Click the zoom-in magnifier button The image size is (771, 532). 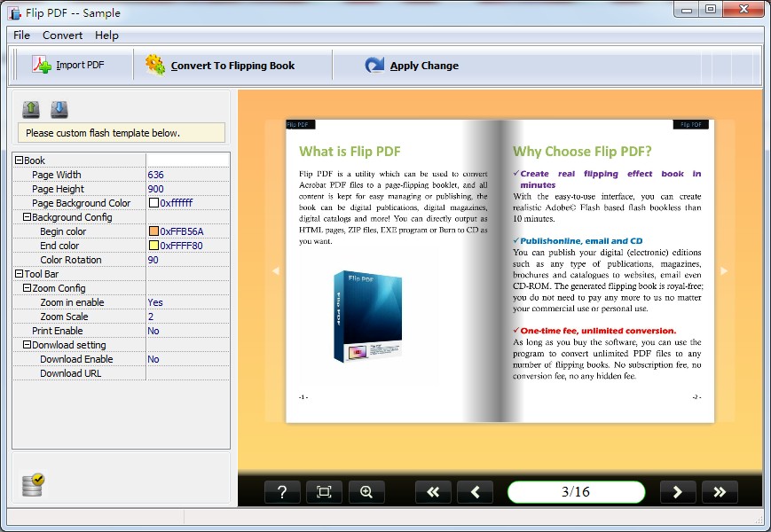coord(366,492)
